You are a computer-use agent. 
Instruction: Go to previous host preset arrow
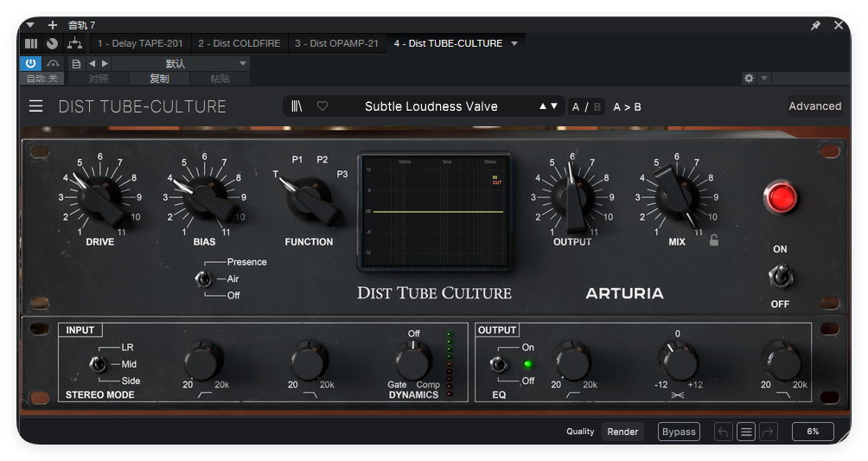click(92, 64)
